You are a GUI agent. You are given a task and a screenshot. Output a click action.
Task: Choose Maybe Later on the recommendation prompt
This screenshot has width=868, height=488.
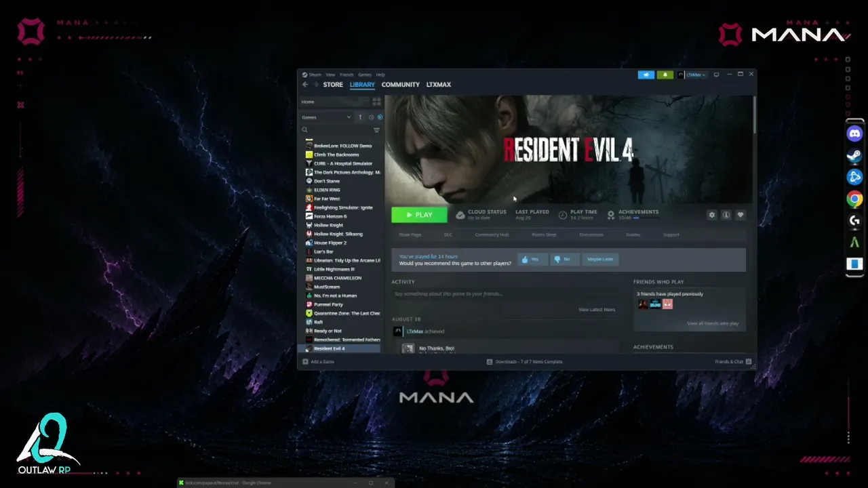[600, 260]
